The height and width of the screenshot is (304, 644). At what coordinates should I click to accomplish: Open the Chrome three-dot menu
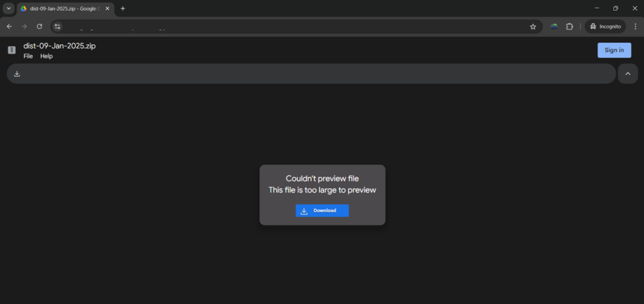[x=635, y=26]
